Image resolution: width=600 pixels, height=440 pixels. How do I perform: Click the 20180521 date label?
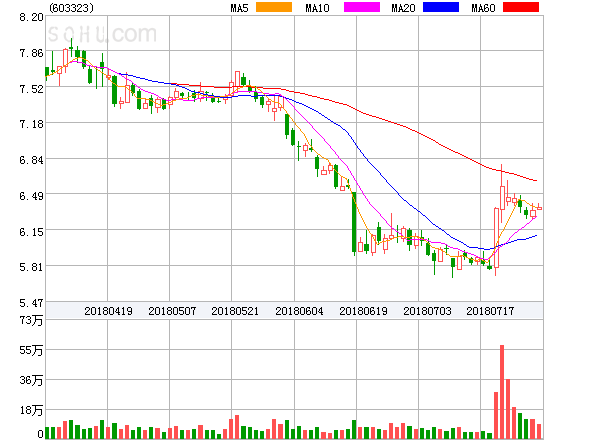coord(235,311)
